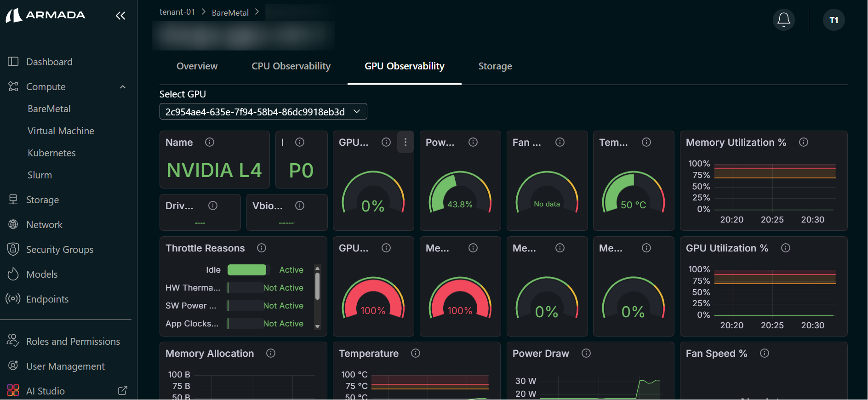868x400 pixels.
Task: Show info for the Vbio... panel
Action: (x=300, y=206)
